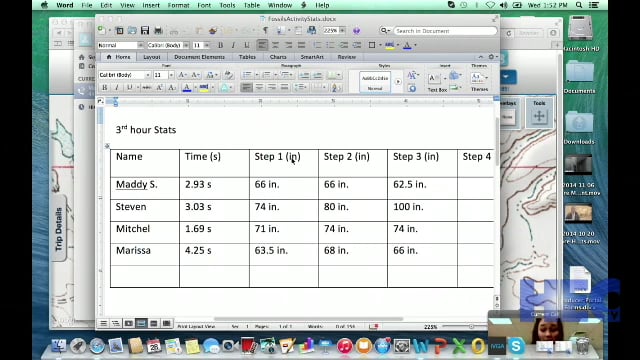The height and width of the screenshot is (360, 640).
Task: Open the Review ribbon tab
Action: pyautogui.click(x=347, y=57)
